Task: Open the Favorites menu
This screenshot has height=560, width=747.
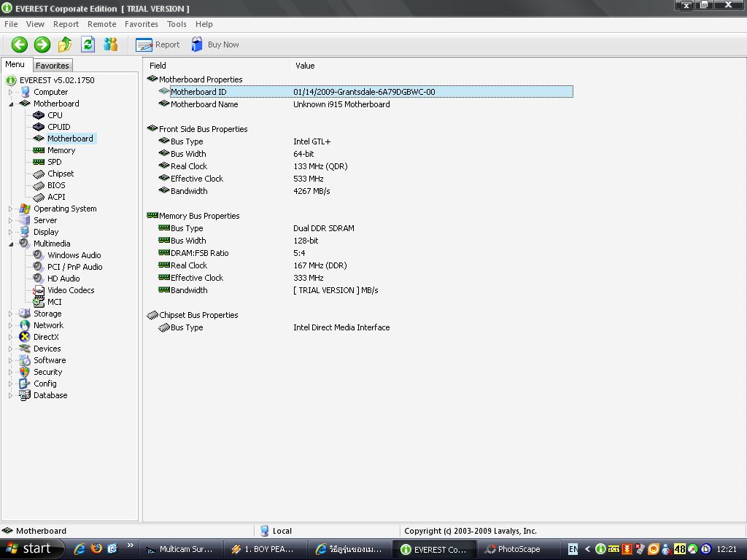Action: tap(141, 24)
